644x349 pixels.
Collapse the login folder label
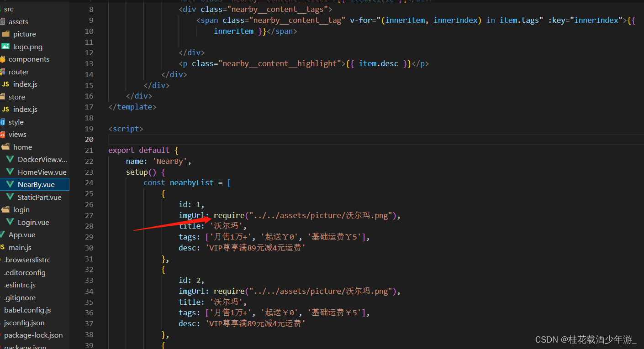click(21, 210)
